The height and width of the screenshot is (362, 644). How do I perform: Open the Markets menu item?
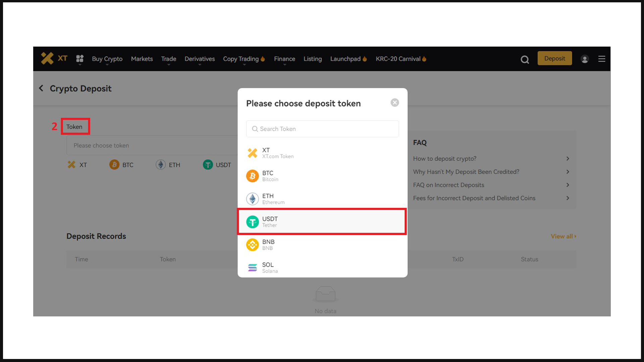pos(142,59)
